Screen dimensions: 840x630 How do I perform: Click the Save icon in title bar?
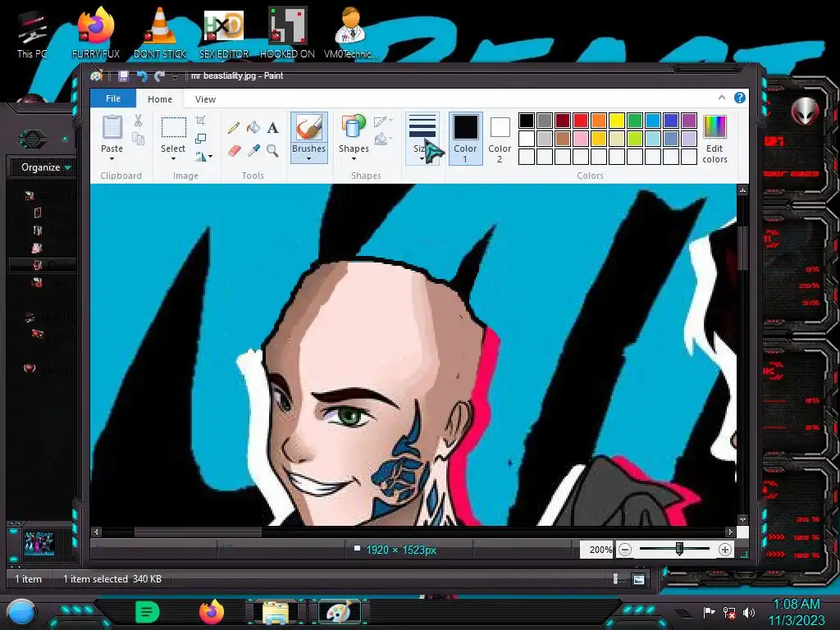pyautogui.click(x=123, y=76)
